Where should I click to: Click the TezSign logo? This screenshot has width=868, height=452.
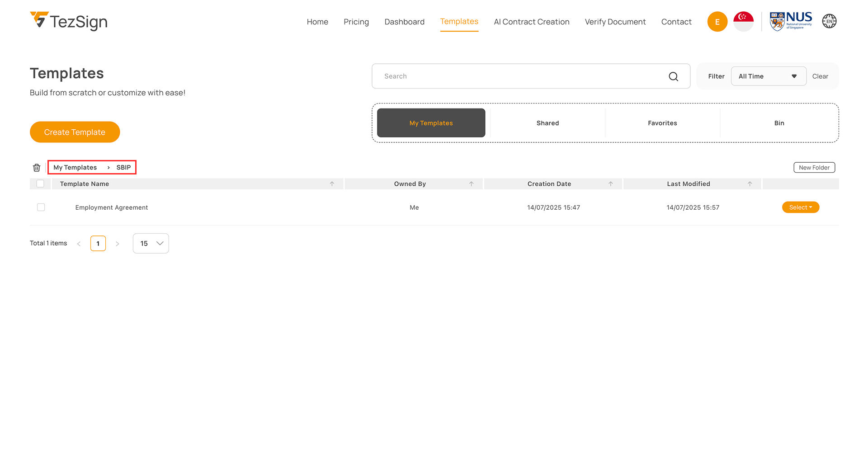coord(69,21)
